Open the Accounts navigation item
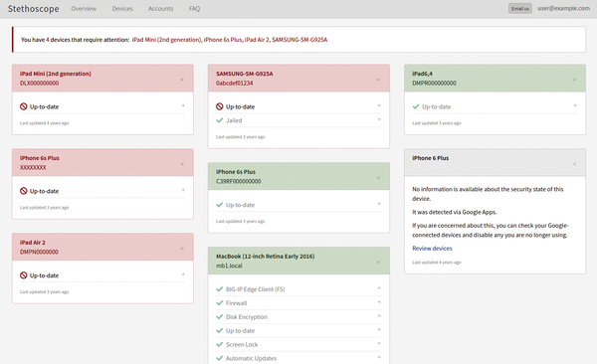597x364 pixels. pos(160,8)
